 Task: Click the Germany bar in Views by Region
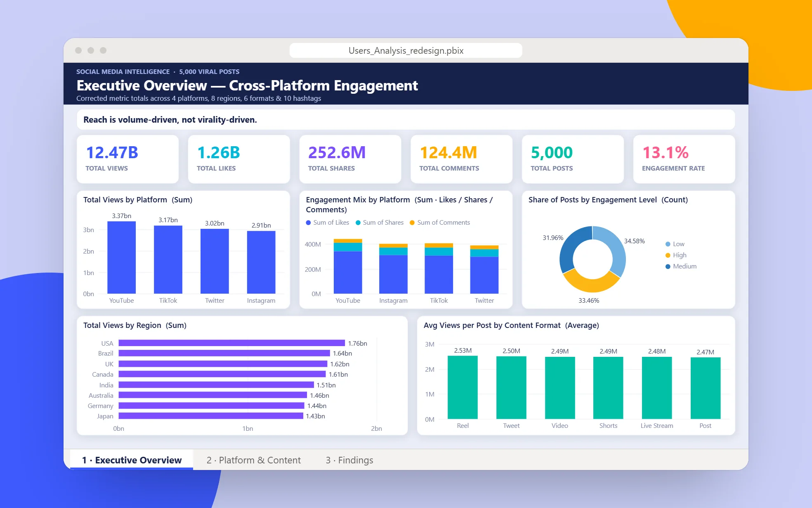(211, 406)
